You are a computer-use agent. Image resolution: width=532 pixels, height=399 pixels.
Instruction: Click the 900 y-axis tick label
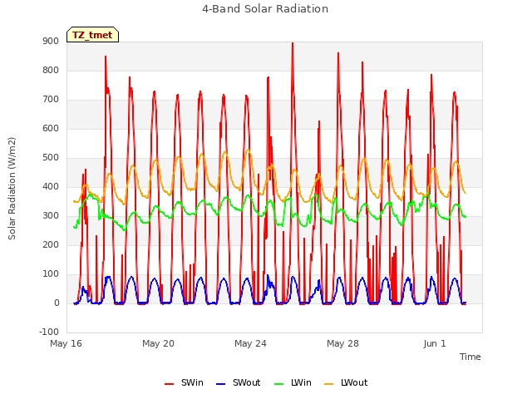(x=51, y=41)
